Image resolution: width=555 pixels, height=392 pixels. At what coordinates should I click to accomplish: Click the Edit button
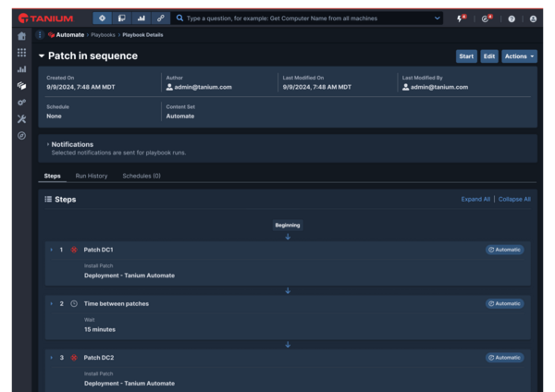pyautogui.click(x=489, y=56)
